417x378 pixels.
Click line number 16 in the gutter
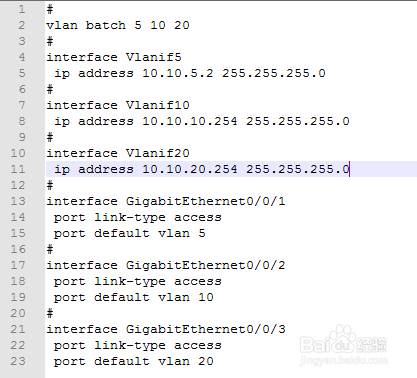tap(18, 249)
